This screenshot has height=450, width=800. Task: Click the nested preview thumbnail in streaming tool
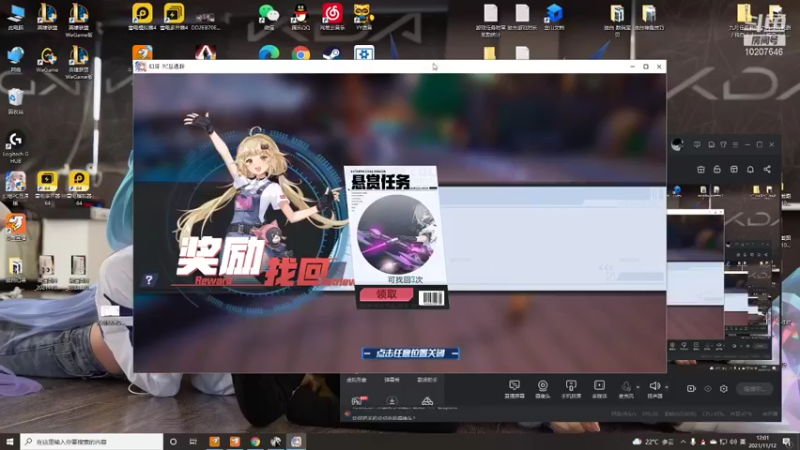[695, 274]
